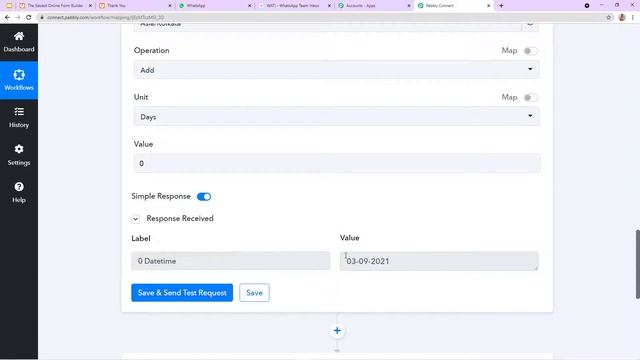Click the page vertical scrollbar thumb
640x360 pixels.
[637, 264]
